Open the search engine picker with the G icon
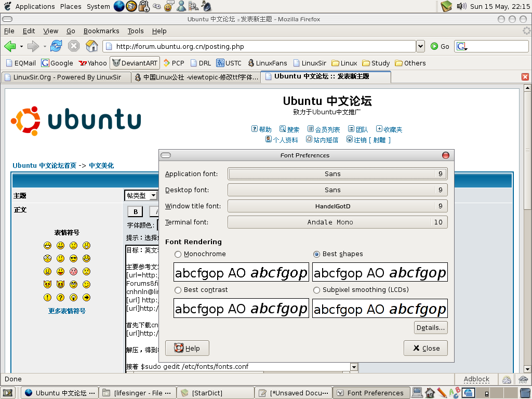 click(x=462, y=46)
